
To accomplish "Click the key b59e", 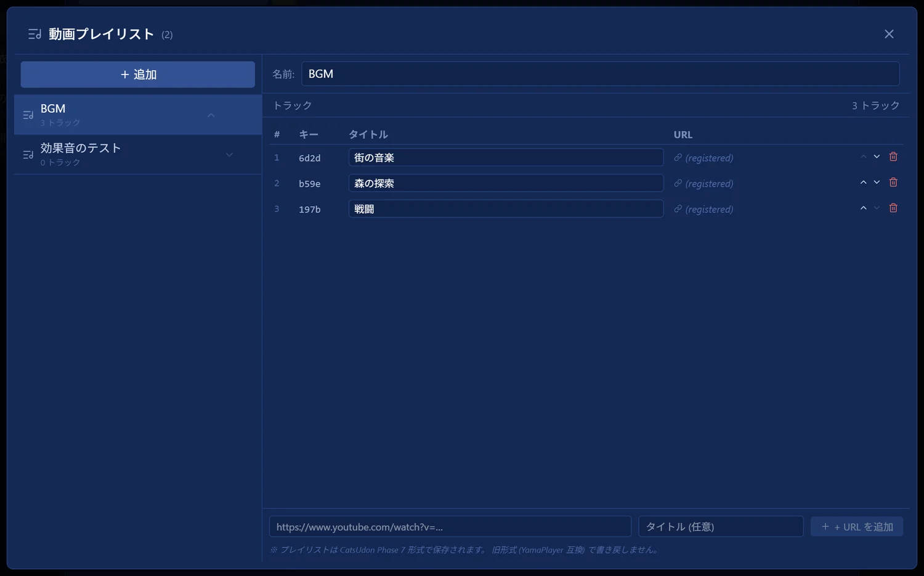I will 310,184.
